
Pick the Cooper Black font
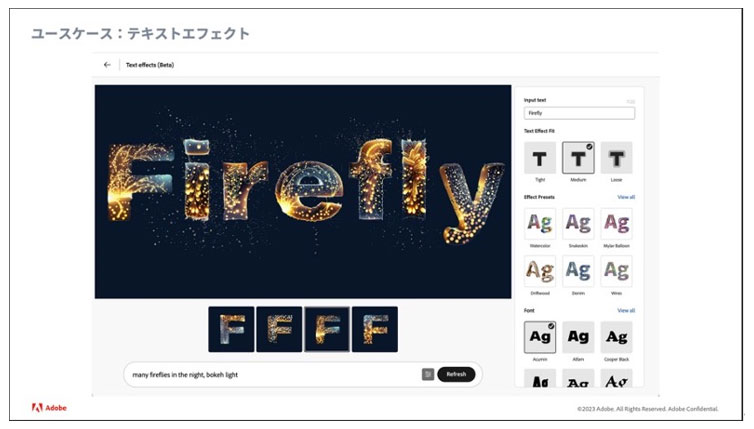point(616,337)
